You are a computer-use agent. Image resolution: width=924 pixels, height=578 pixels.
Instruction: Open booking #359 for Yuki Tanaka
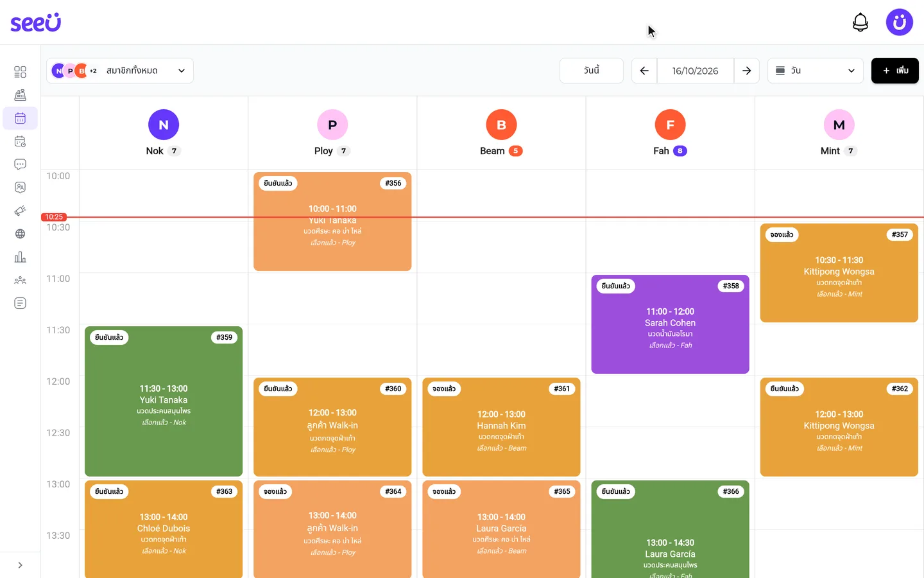(164, 401)
